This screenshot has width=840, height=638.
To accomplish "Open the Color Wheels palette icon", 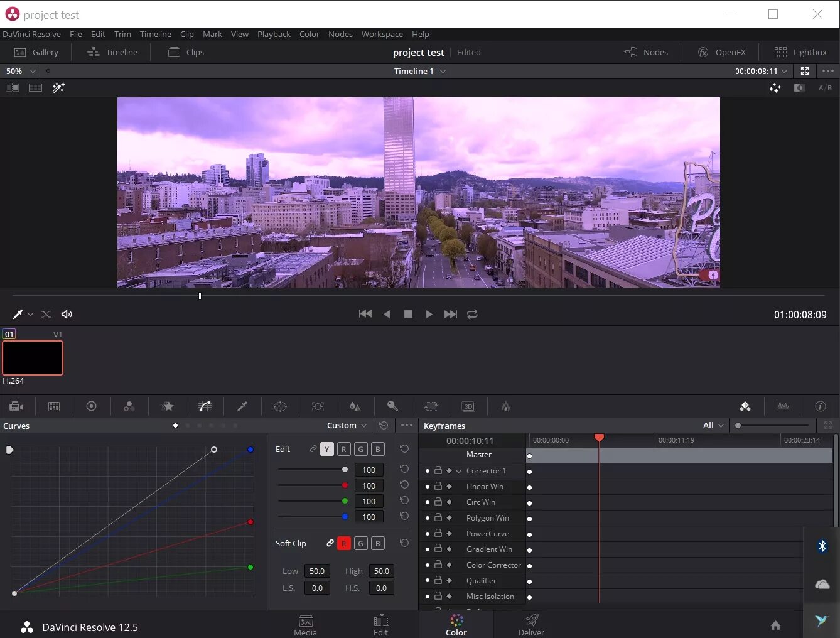I will click(x=91, y=406).
